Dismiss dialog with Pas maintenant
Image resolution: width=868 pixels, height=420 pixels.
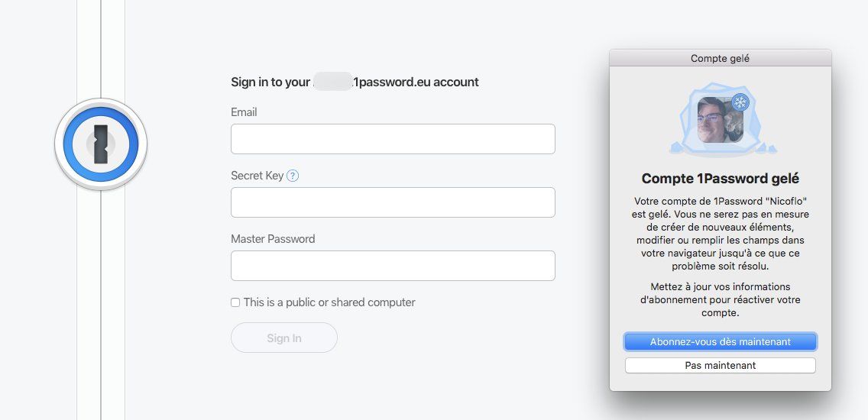[720, 366]
